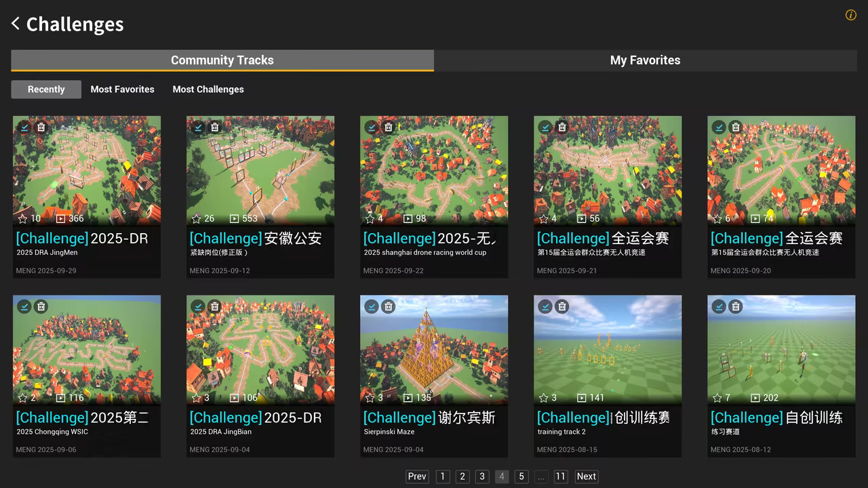
Task: Delete the 2025 Chongqing WSIC track
Action: click(41, 306)
